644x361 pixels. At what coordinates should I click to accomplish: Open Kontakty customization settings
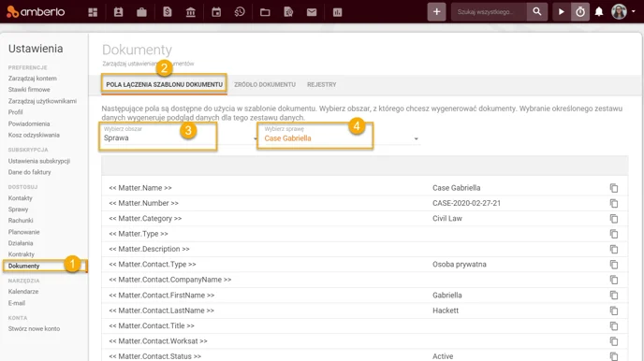[21, 198]
